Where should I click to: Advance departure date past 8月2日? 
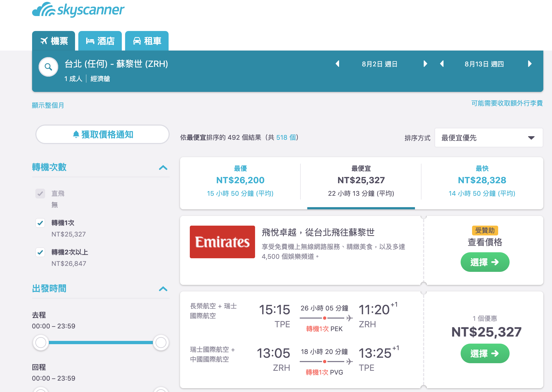pos(425,64)
